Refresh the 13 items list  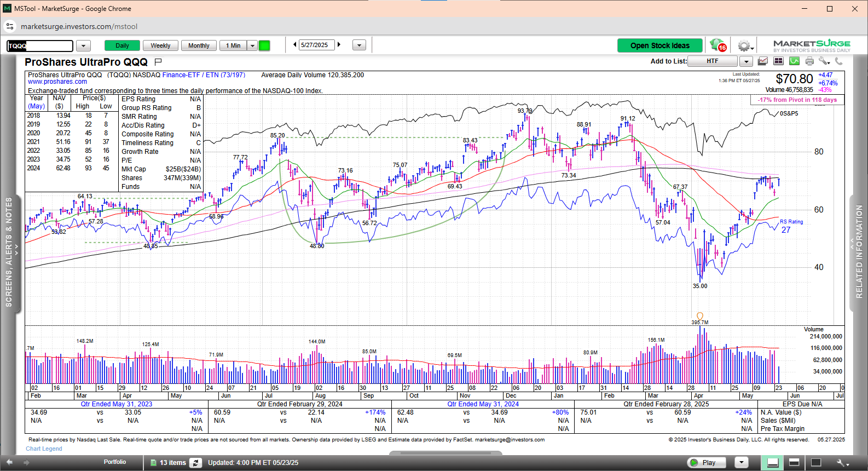click(x=195, y=463)
